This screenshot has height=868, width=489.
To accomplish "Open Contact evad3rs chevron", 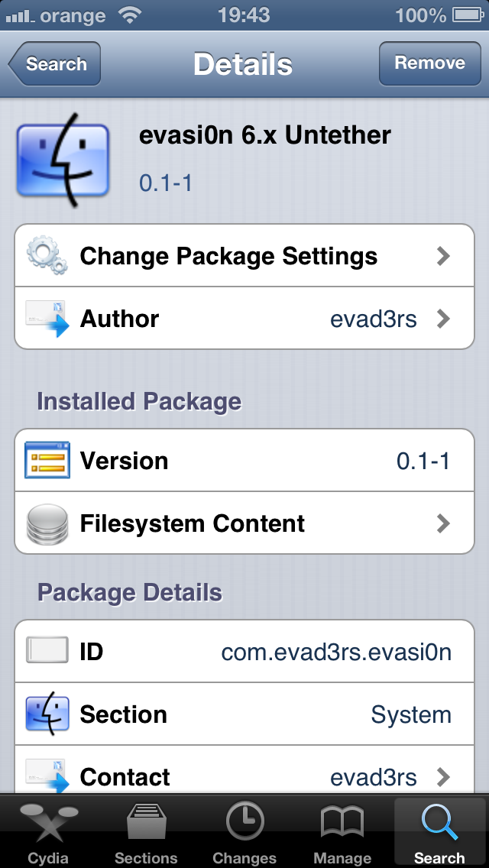I will coord(443,777).
